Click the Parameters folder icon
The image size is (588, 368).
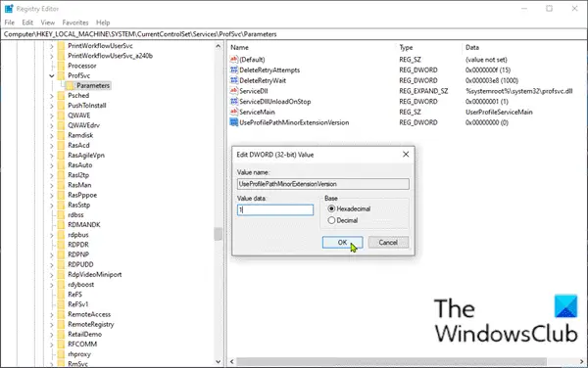(70, 85)
